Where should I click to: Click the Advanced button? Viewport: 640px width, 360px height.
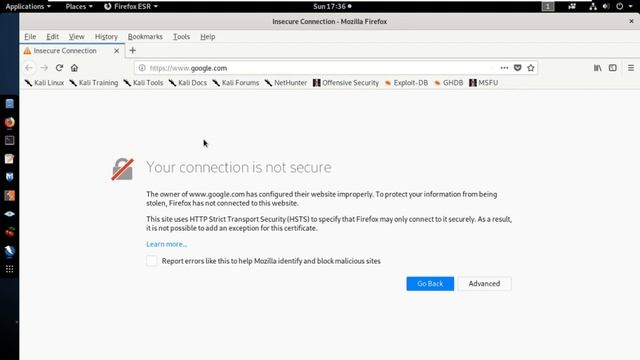point(484,284)
